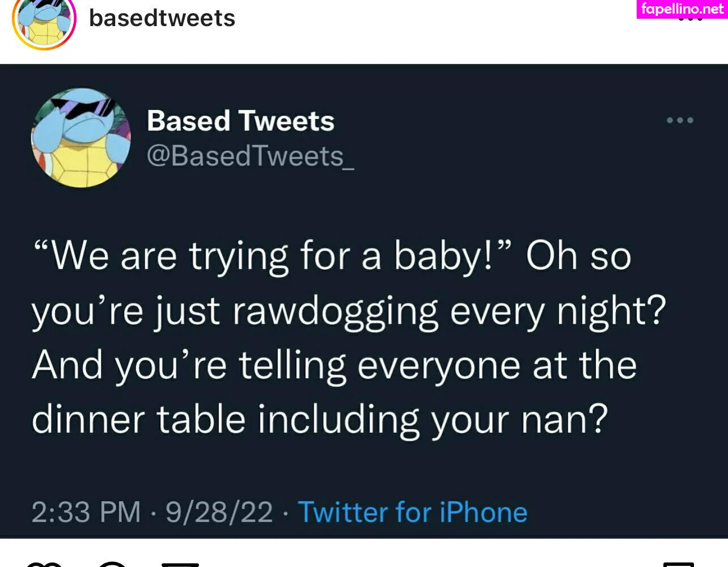Screen dimensions: 728x567
Task: Follow the Twitter for iPhone link
Action: (412, 512)
